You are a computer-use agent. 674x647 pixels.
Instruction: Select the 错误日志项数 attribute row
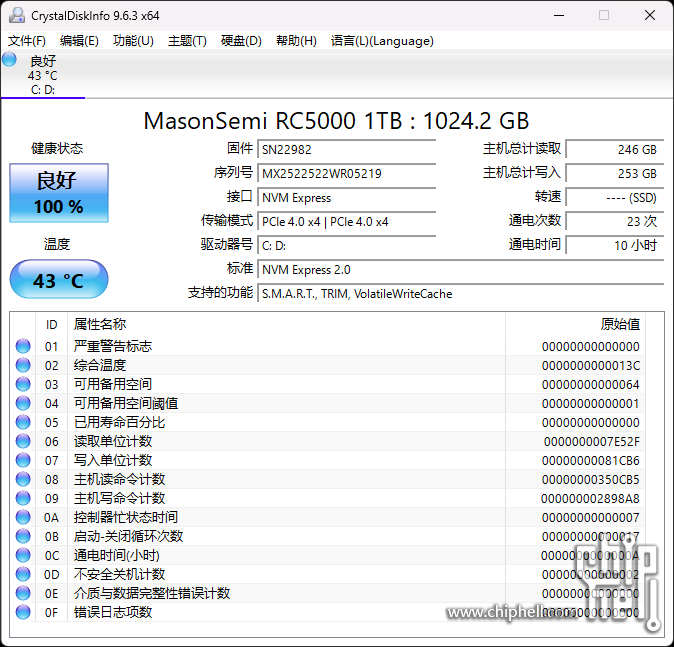(328, 612)
